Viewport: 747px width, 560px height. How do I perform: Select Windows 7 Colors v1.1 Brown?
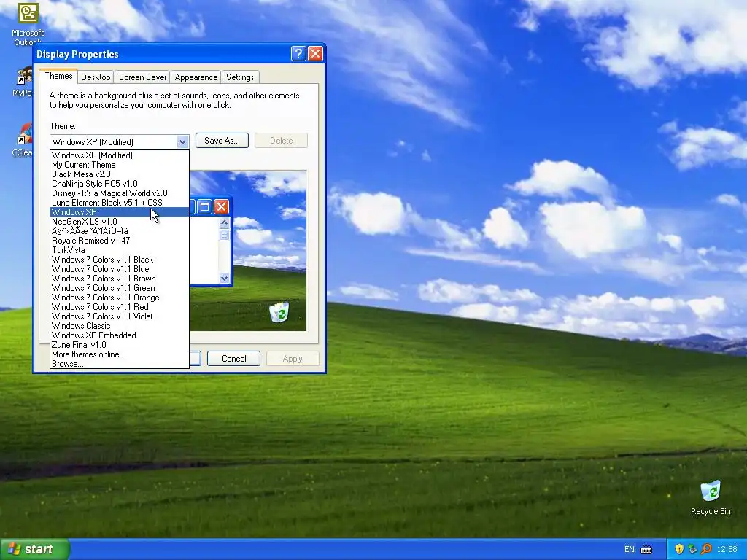pos(119,279)
